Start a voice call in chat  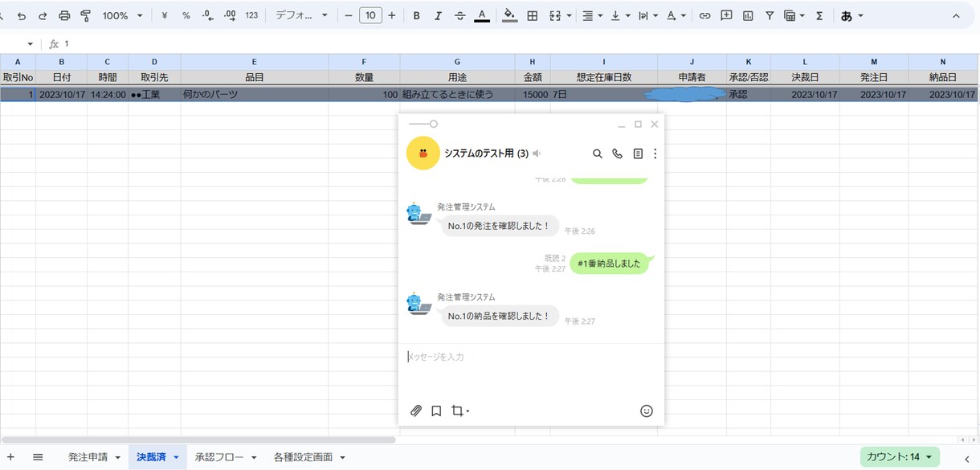(x=617, y=153)
